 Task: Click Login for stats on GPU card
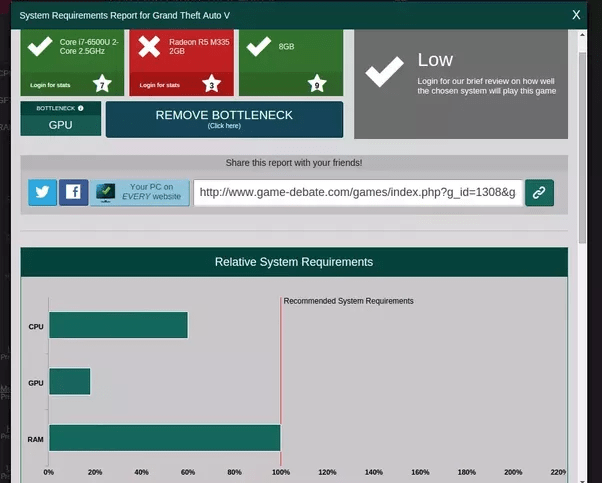160,85
